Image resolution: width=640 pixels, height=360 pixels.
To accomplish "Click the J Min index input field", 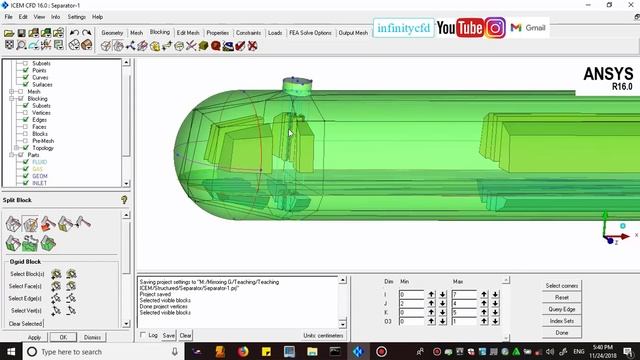I will coord(411,303).
